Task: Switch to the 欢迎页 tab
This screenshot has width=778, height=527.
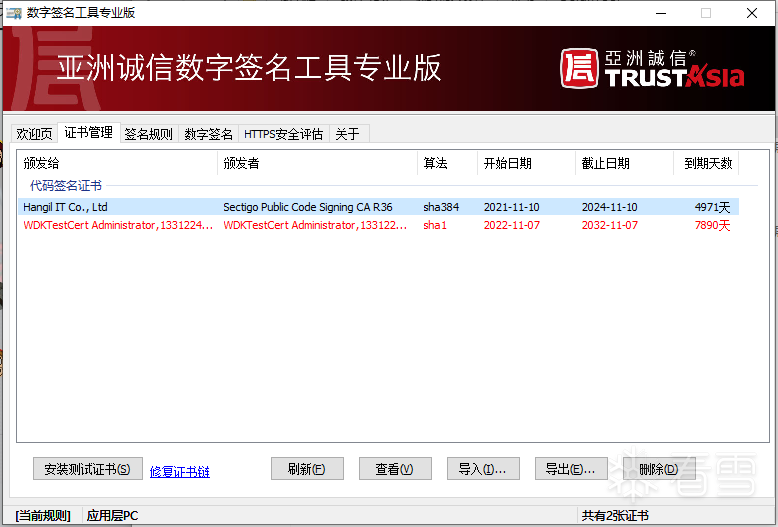Action: pos(34,134)
